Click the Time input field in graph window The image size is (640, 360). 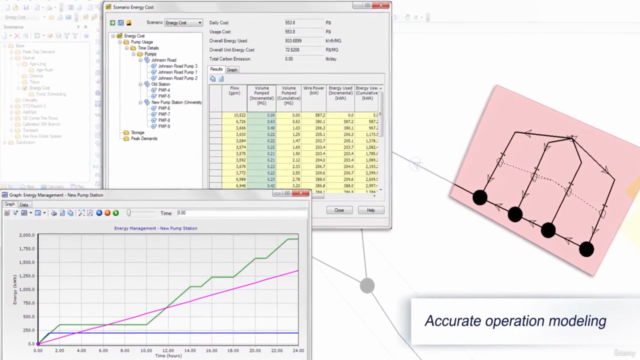tap(242, 213)
